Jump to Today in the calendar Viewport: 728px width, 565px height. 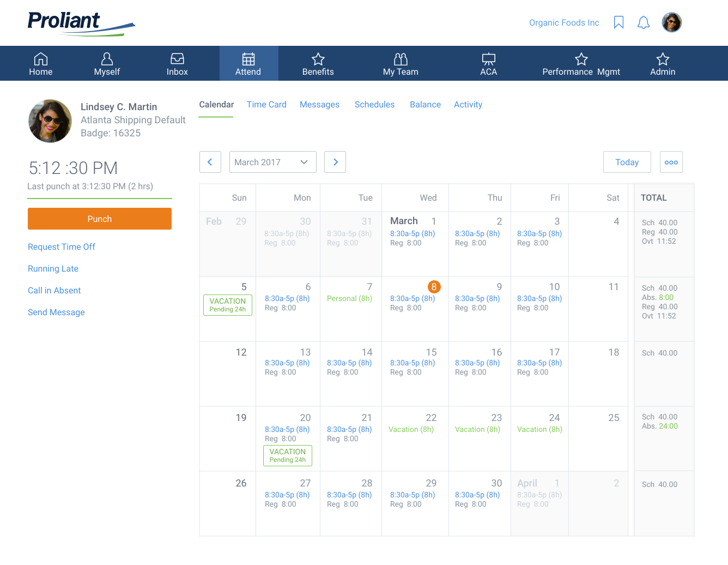[627, 162]
